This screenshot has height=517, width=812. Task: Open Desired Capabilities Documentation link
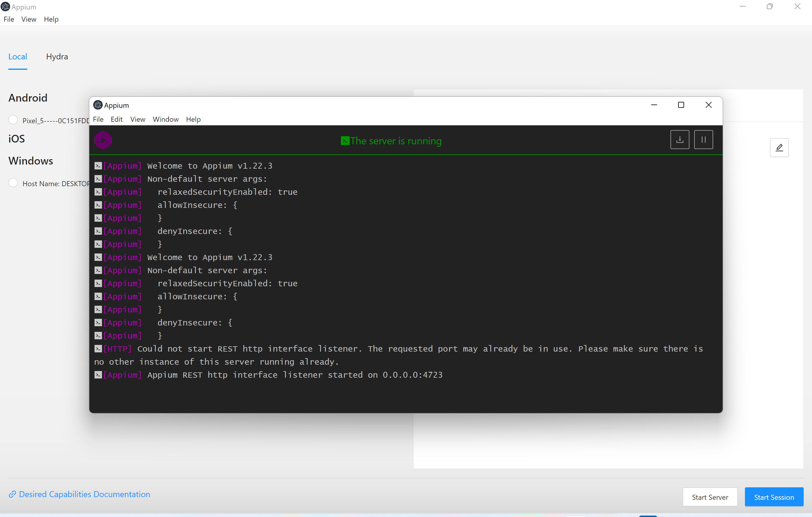click(84, 494)
